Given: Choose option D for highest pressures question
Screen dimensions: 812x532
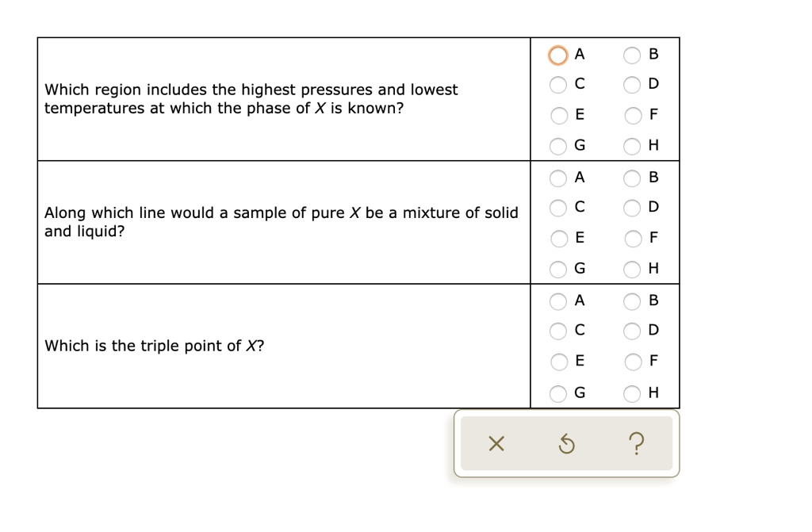Looking at the screenshot, I should (x=632, y=85).
